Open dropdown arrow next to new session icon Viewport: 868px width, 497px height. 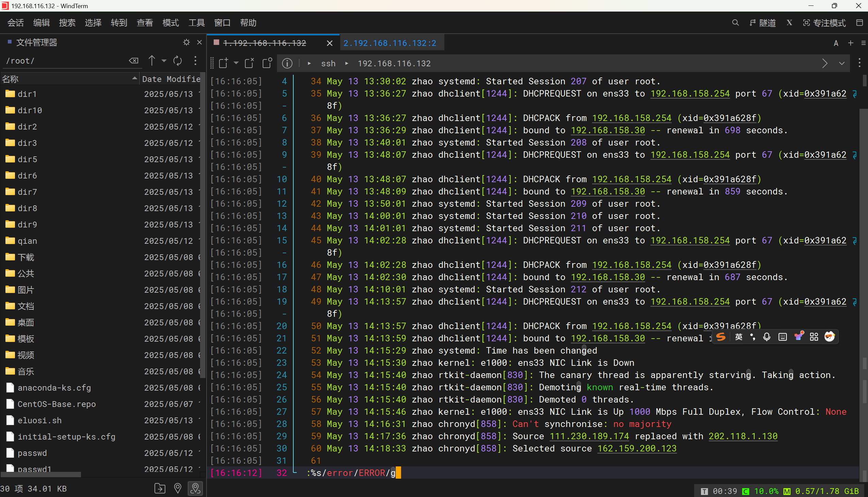[x=236, y=63]
